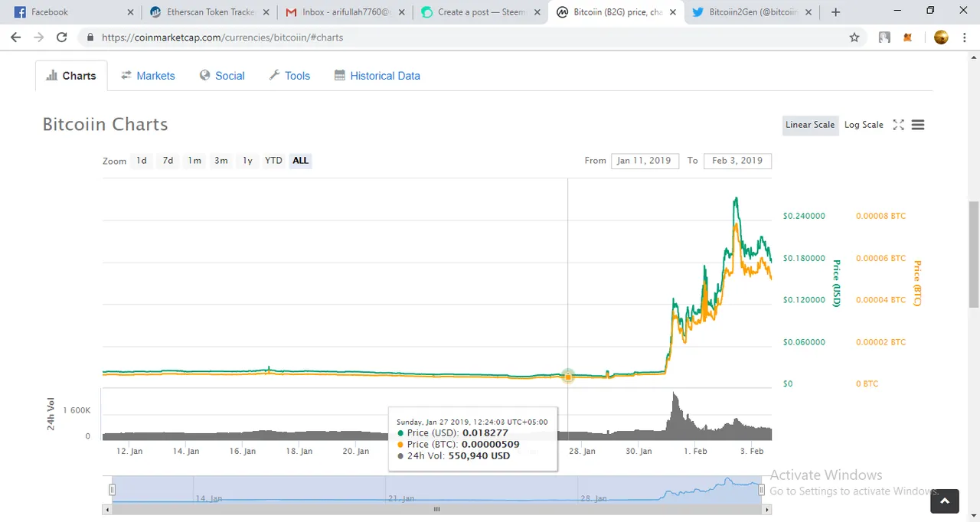Open a new browser tab
980x522 pixels.
click(x=835, y=12)
